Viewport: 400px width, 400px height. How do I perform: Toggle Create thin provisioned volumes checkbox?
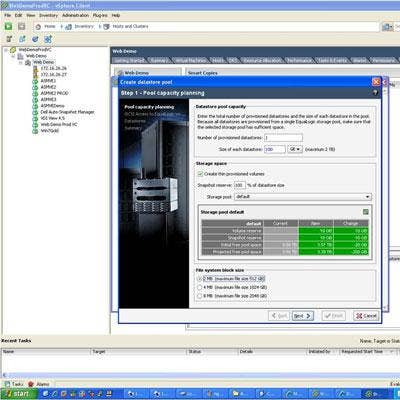[x=200, y=174]
